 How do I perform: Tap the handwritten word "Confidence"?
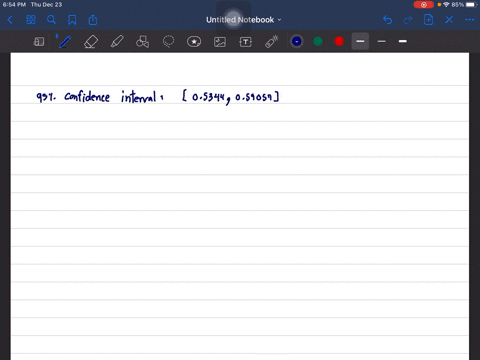(x=87, y=97)
